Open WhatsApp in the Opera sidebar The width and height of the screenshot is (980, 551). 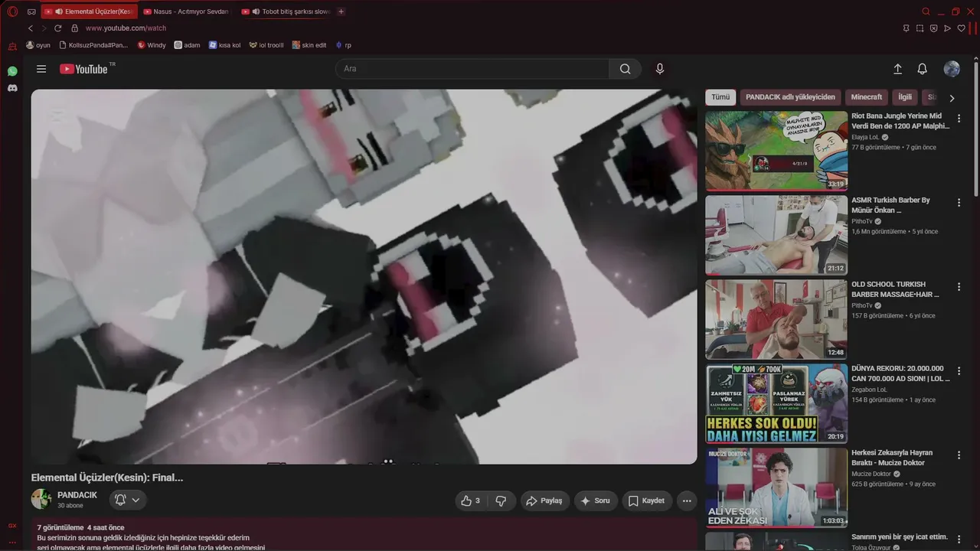(x=12, y=71)
